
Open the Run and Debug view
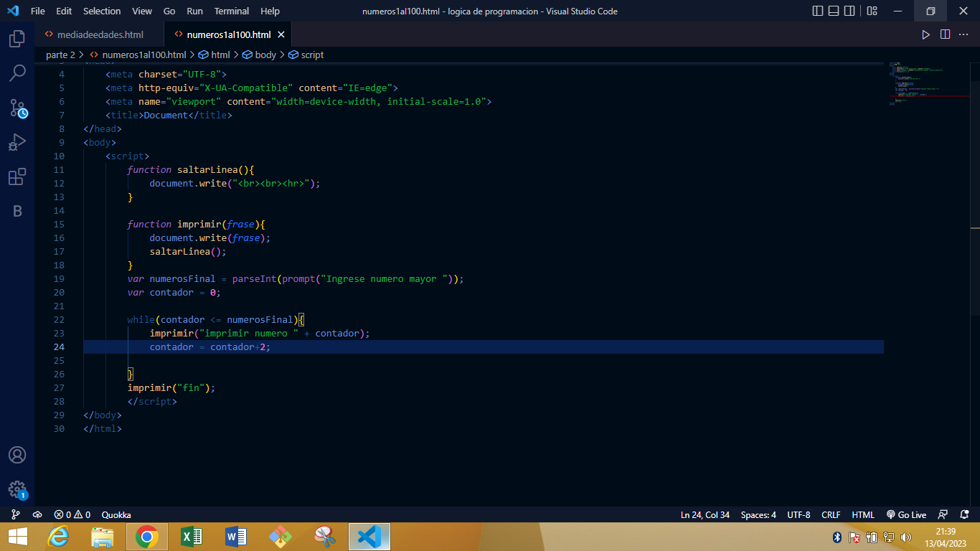pyautogui.click(x=17, y=142)
